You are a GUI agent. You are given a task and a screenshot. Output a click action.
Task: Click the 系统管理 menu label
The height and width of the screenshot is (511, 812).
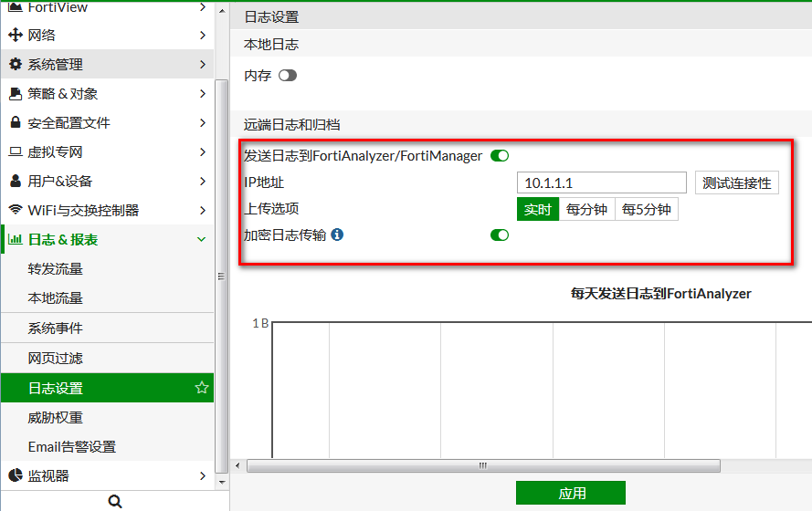point(55,65)
